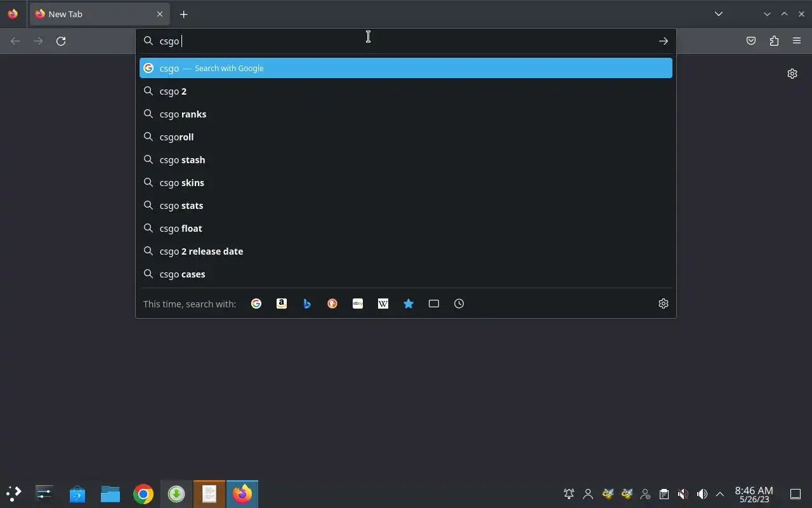Open Save to Pocket
This screenshot has height=508, width=812.
(751, 41)
